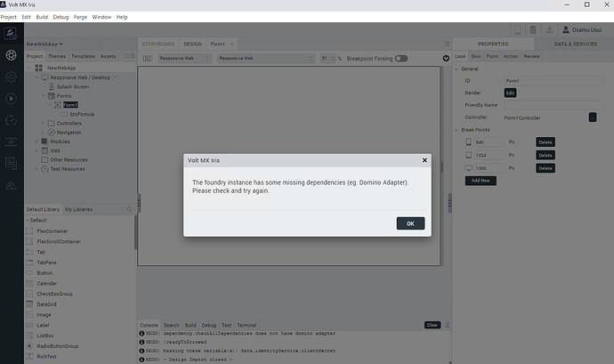Close the Form1 tab

(232, 44)
